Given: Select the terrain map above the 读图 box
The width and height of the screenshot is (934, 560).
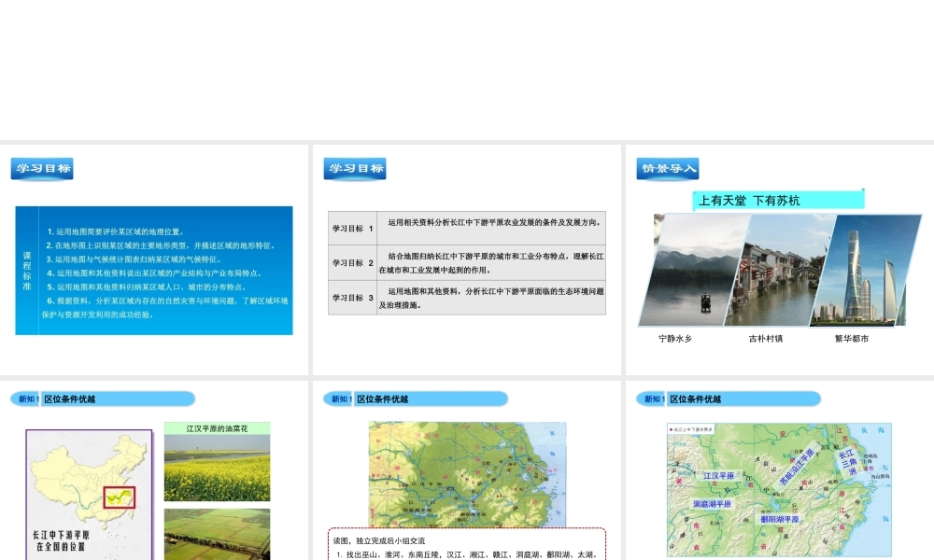Looking at the screenshot, I should tap(467, 474).
